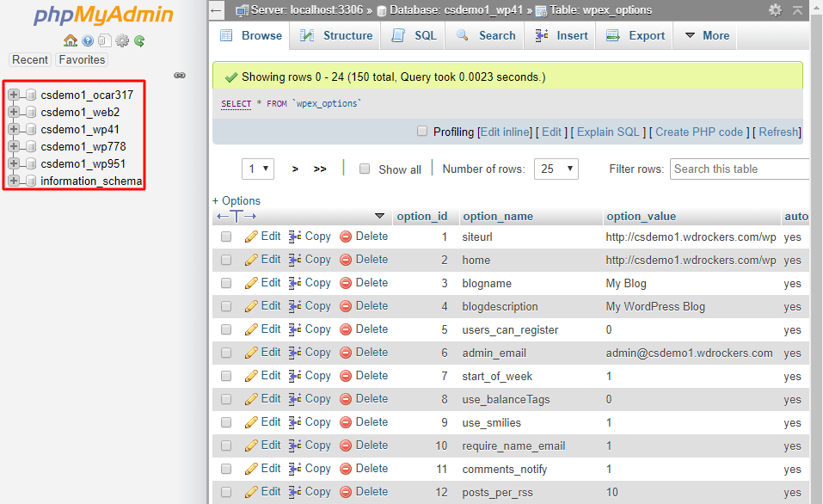Select the checkbox for the start_of_week row
The width and height of the screenshot is (823, 504).
226,376
